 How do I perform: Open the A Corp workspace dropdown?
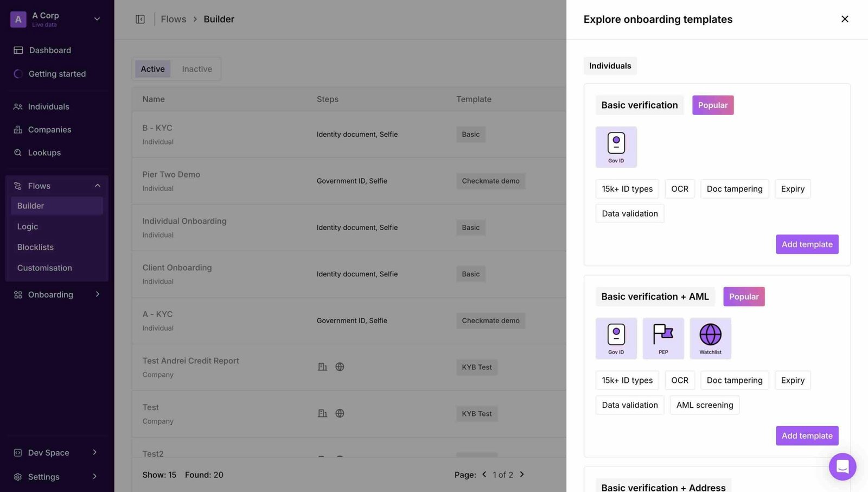pos(97,19)
